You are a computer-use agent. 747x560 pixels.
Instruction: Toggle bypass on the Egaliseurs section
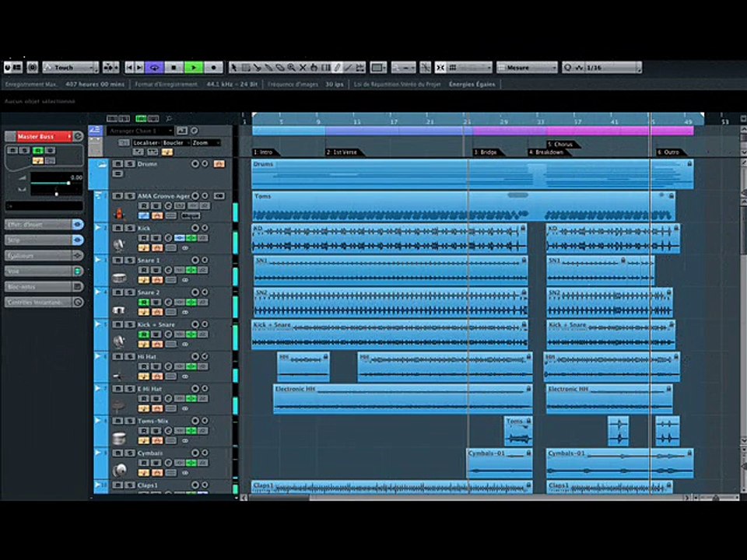[78, 255]
